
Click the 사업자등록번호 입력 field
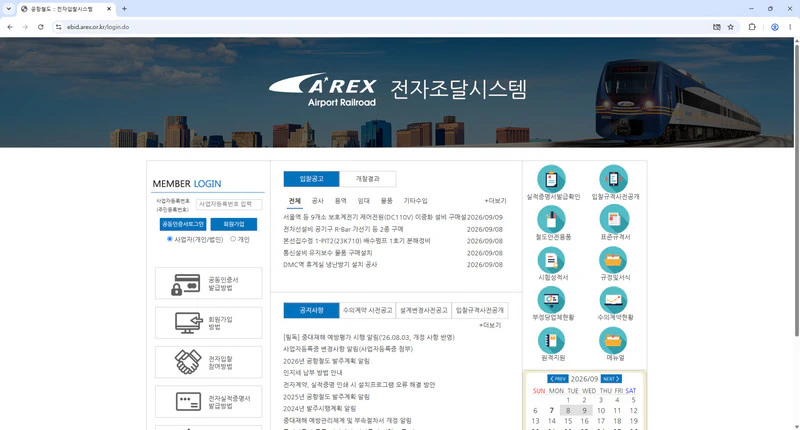tap(229, 204)
